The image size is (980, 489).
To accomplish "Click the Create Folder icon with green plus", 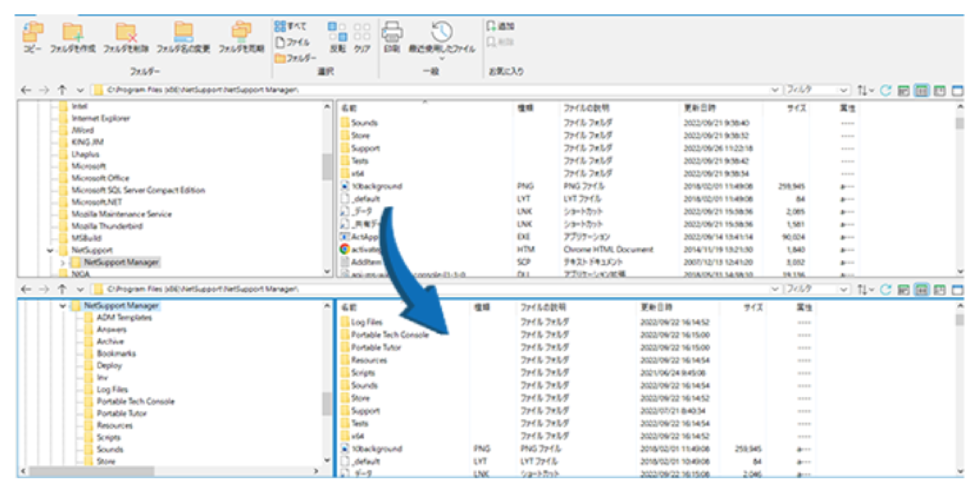I will (x=73, y=33).
